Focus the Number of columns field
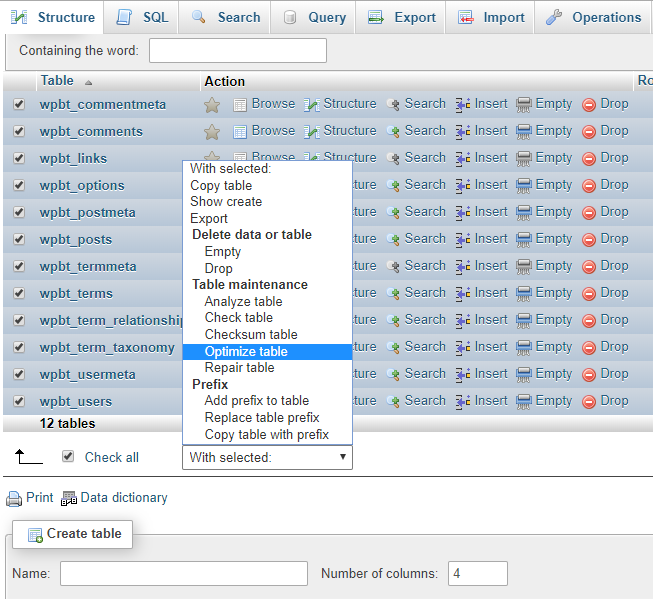Viewport: 653px width, 599px height. [477, 573]
